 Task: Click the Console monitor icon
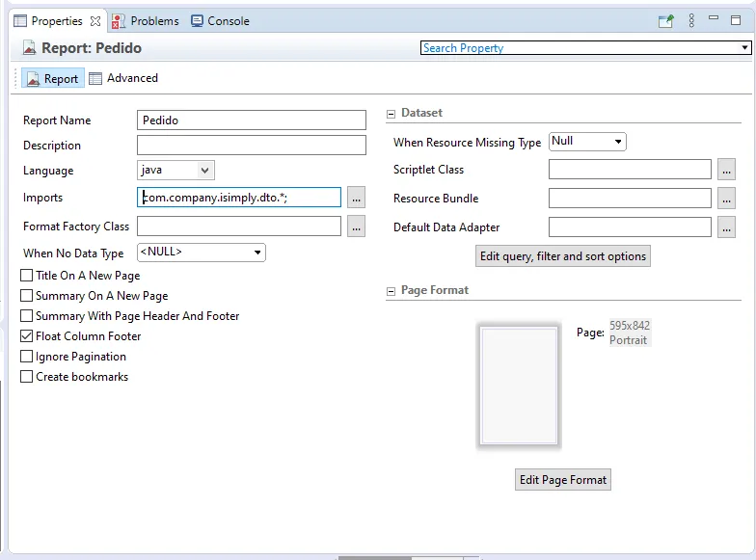(197, 21)
